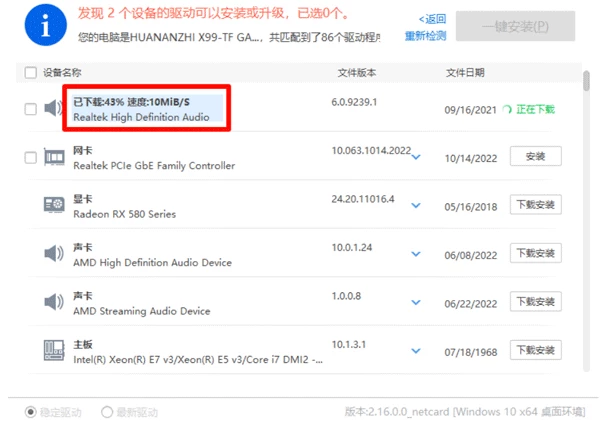The image size is (600, 425).
Task: Click the blue info circle icon
Action: click(46, 25)
